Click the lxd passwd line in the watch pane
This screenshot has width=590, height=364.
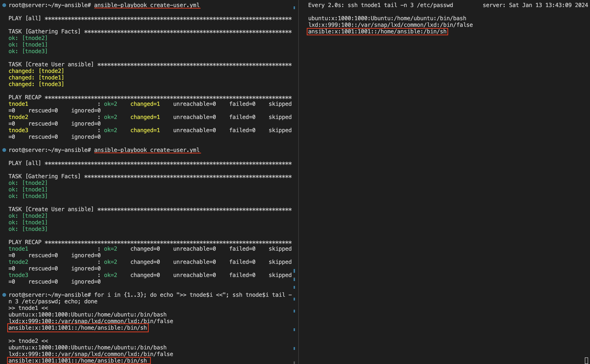[390, 25]
